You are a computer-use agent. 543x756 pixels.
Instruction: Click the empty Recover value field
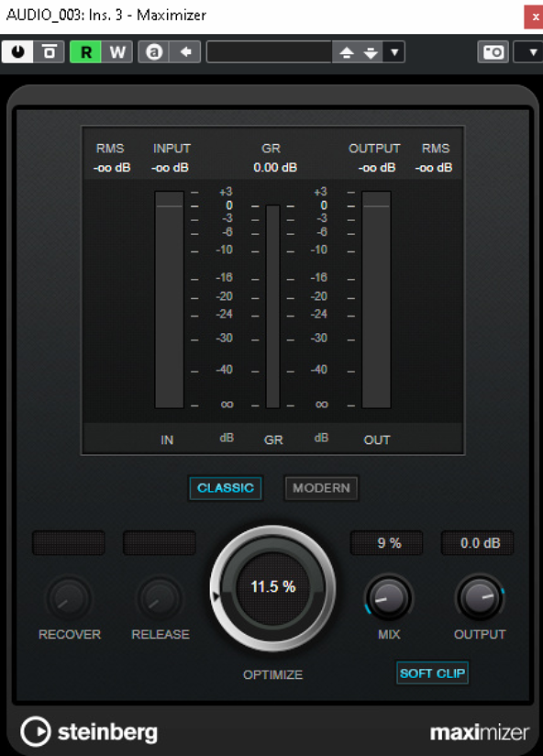(69, 543)
